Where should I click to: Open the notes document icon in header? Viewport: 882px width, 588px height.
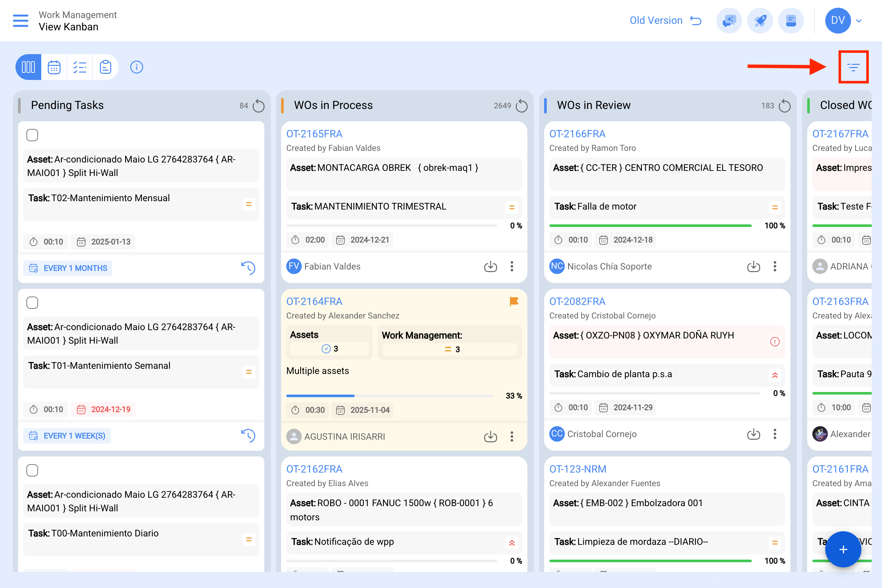tap(791, 21)
